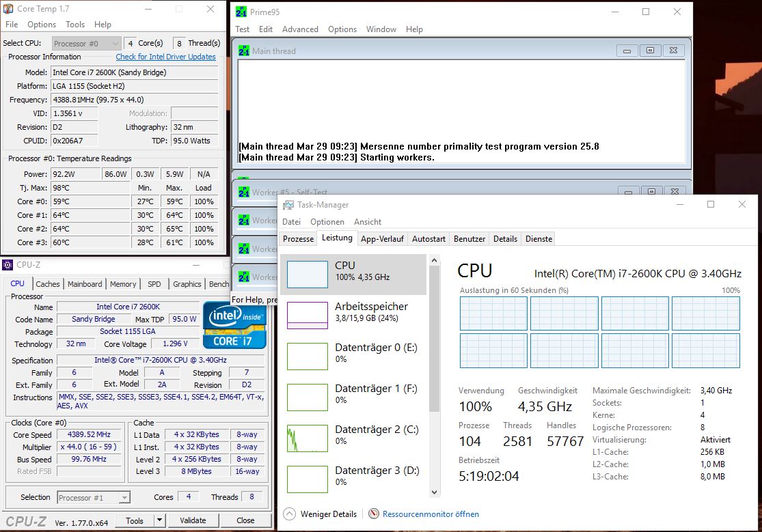
Task: Click the Validate button in CPU-Z
Action: [193, 520]
